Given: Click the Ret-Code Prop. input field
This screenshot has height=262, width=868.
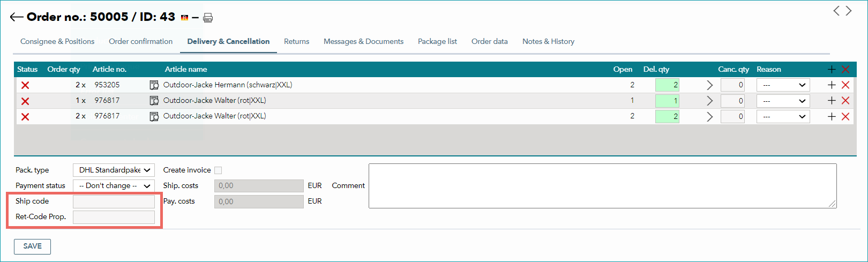Looking at the screenshot, I should 114,217.
